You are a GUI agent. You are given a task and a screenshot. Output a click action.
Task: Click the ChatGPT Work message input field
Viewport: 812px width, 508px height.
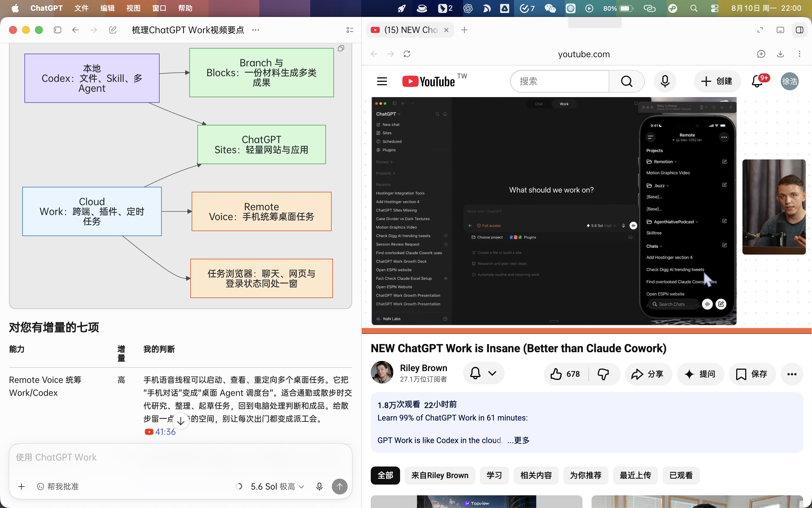(x=180, y=457)
